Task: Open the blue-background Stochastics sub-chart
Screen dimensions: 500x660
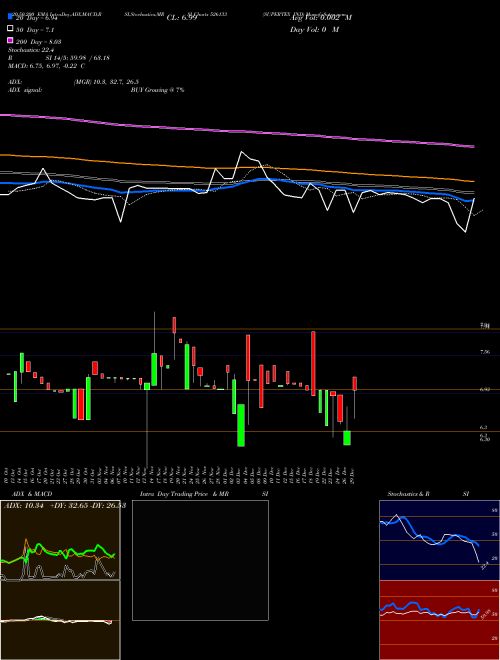Action: pos(439,540)
